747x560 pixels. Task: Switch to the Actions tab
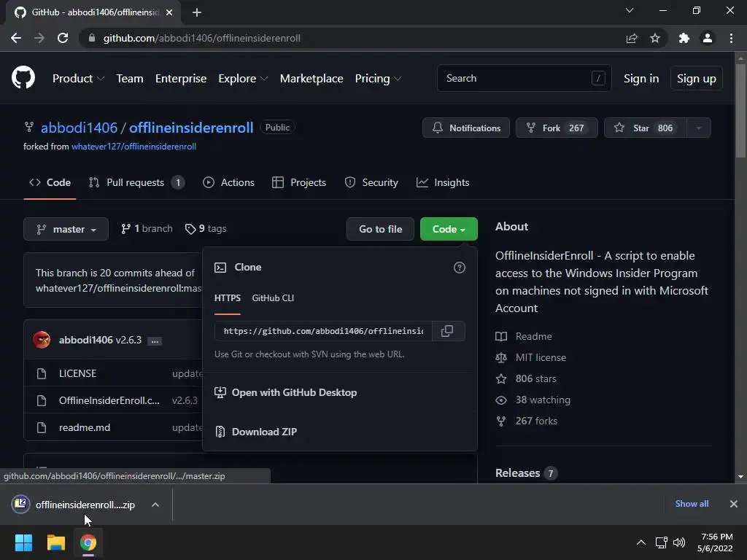point(228,182)
